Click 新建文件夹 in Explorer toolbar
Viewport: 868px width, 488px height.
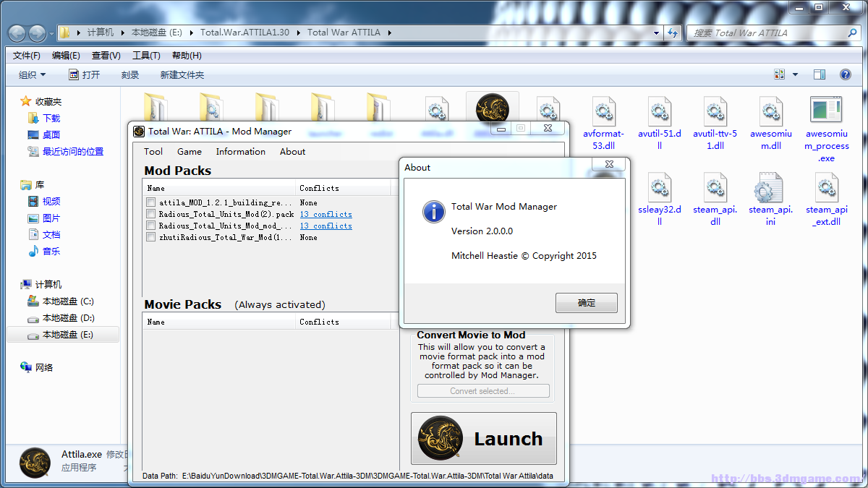(182, 74)
